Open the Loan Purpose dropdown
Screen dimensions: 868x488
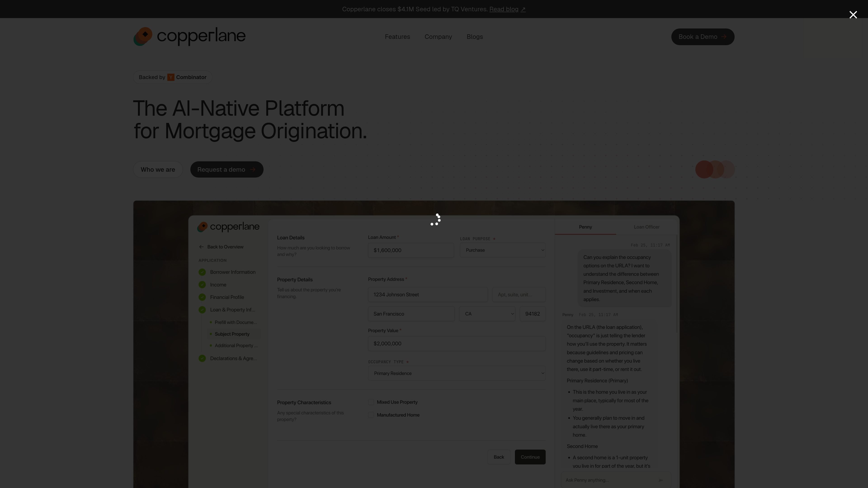tap(503, 250)
